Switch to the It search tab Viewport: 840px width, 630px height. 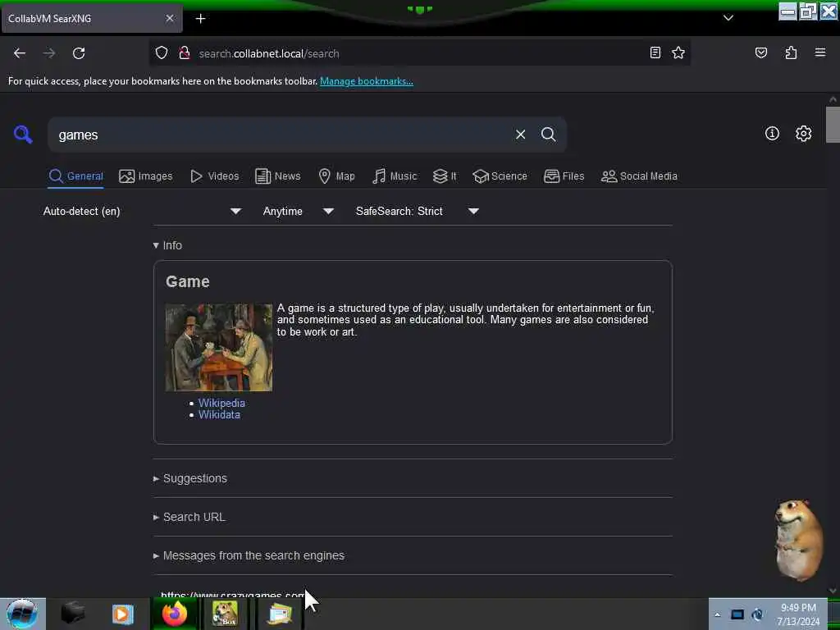pyautogui.click(x=445, y=176)
